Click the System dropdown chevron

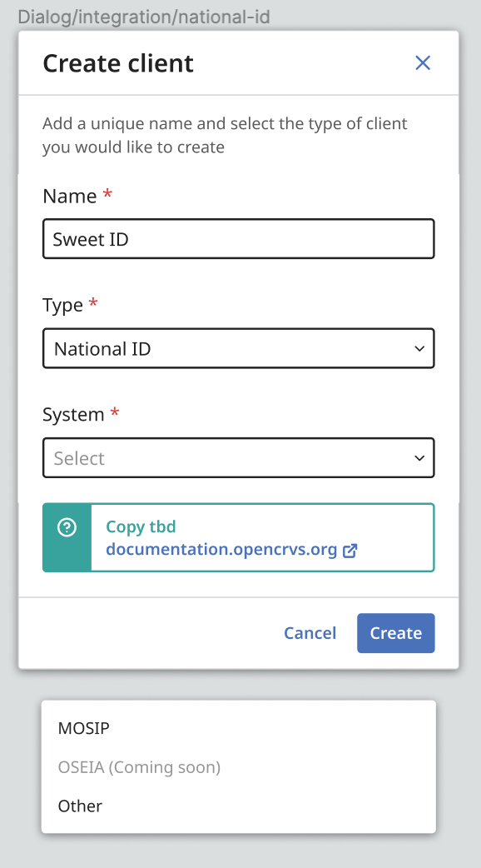pos(419,457)
